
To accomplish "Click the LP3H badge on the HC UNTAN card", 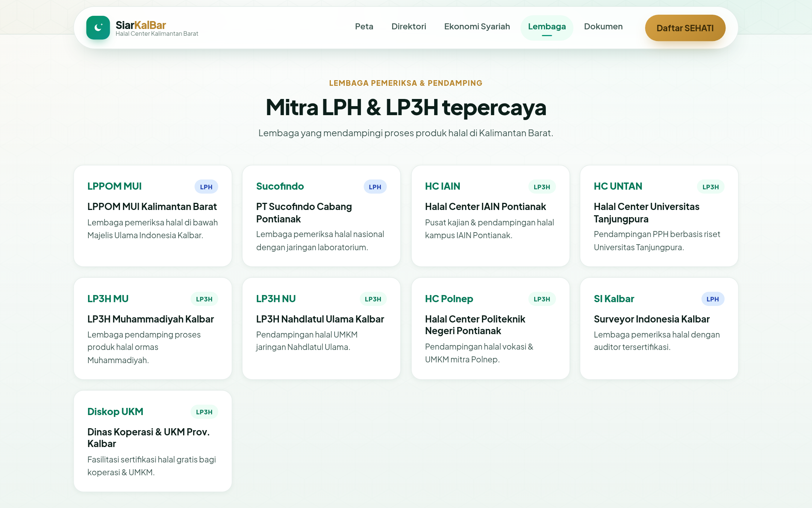I will click(710, 187).
